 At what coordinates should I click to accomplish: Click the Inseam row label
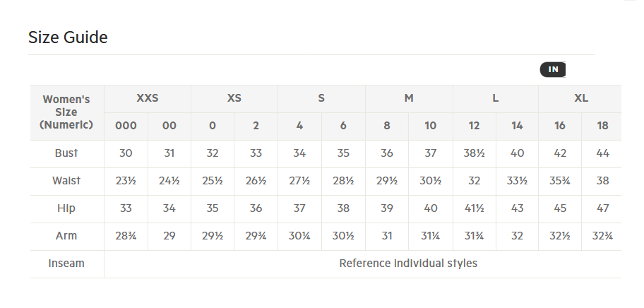[66, 263]
